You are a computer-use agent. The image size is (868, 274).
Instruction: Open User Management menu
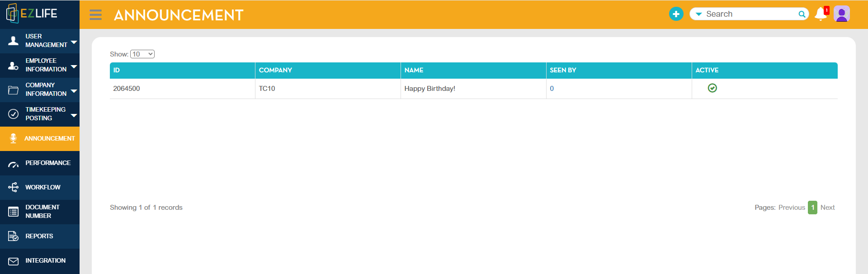click(40, 41)
